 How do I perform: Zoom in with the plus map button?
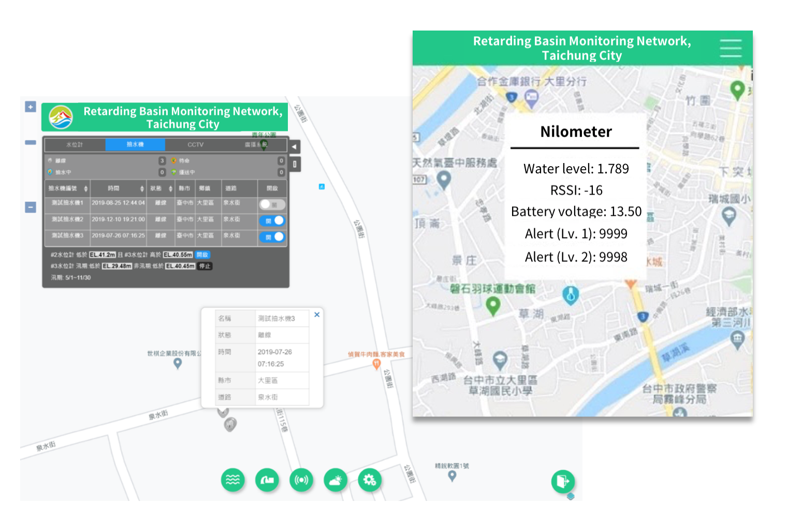coord(31,107)
